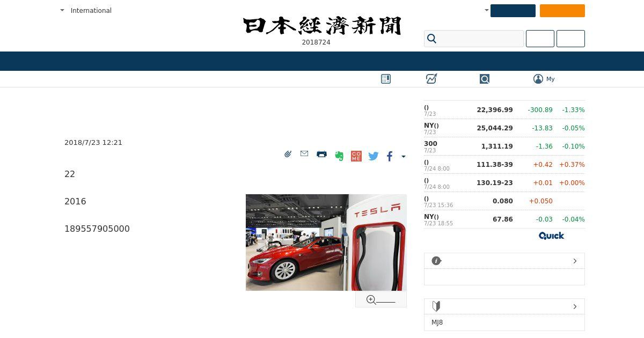Screen dimensions: 644x338
Task: Share the article on Facebook
Action: point(390,156)
